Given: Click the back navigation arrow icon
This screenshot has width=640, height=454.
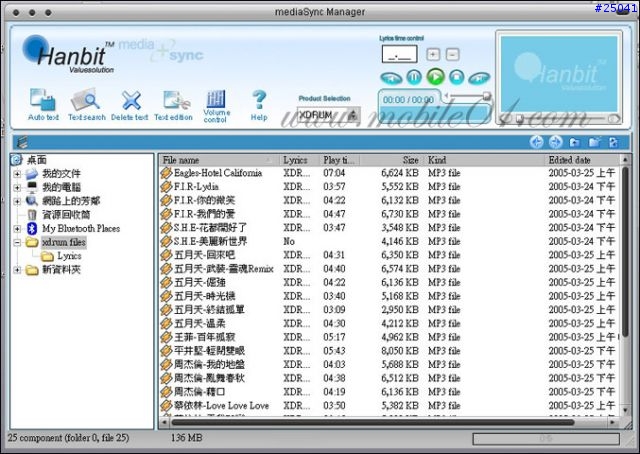Looking at the screenshot, I should click(536, 142).
